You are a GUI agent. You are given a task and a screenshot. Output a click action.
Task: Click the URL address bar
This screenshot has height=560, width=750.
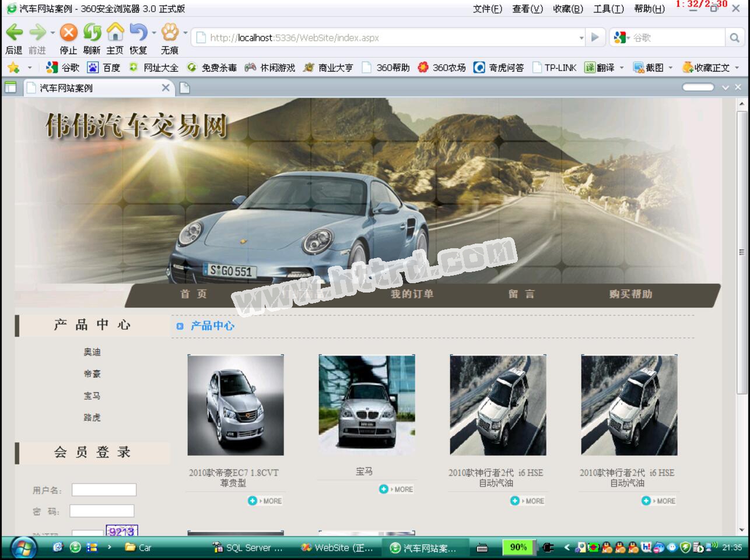click(388, 38)
